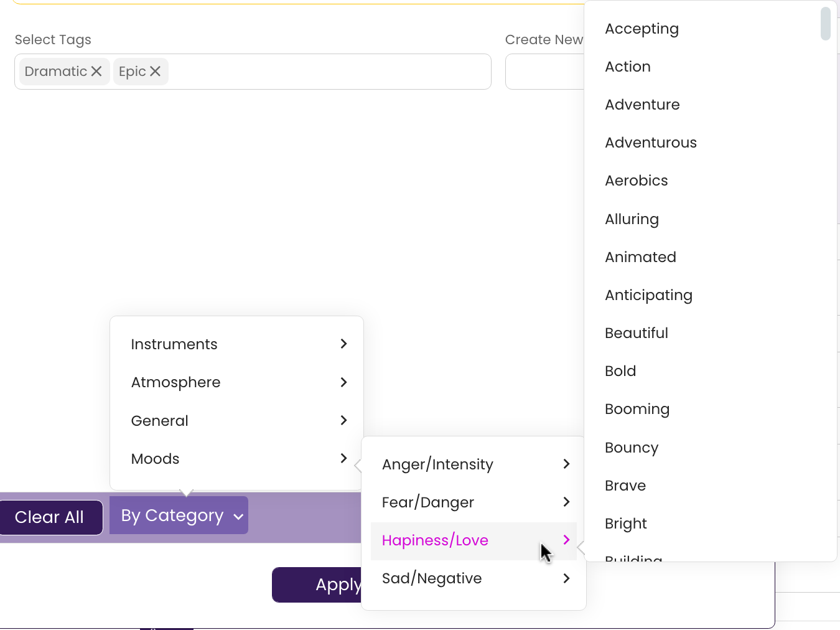Select the Bouncy tag
The height and width of the screenshot is (630, 840).
tap(632, 448)
